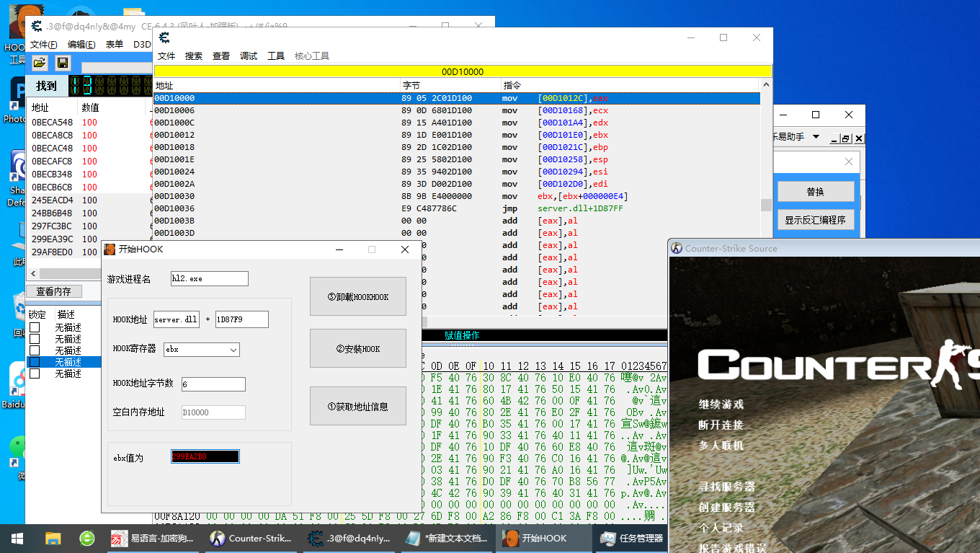Expand the HOOK寄存器 ebx dropdown
The width and height of the screenshot is (980, 553).
[x=233, y=350]
